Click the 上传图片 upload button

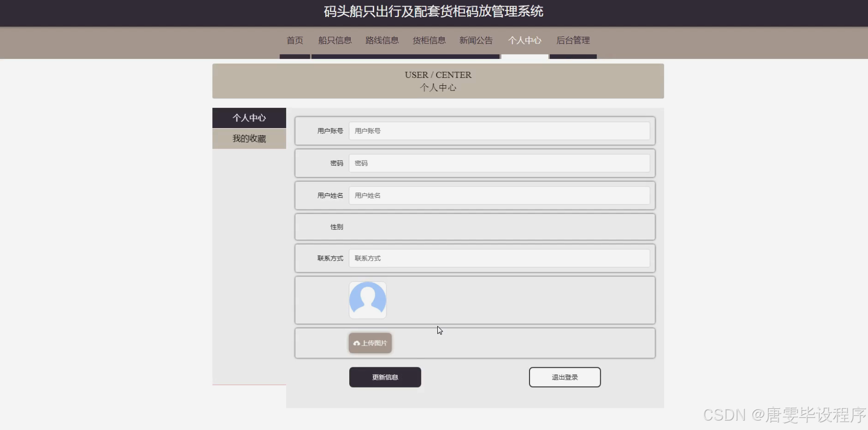pyautogui.click(x=370, y=343)
